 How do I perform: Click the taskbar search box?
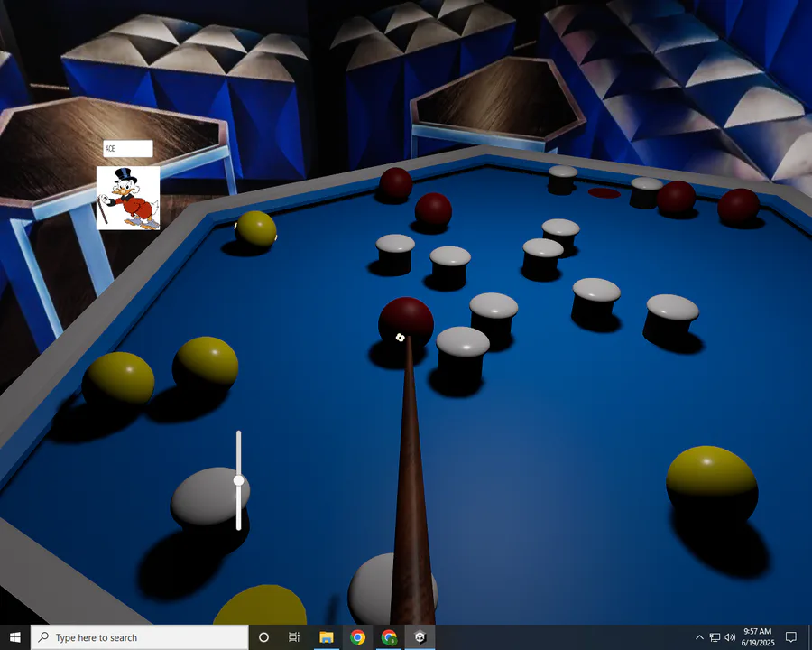click(139, 637)
